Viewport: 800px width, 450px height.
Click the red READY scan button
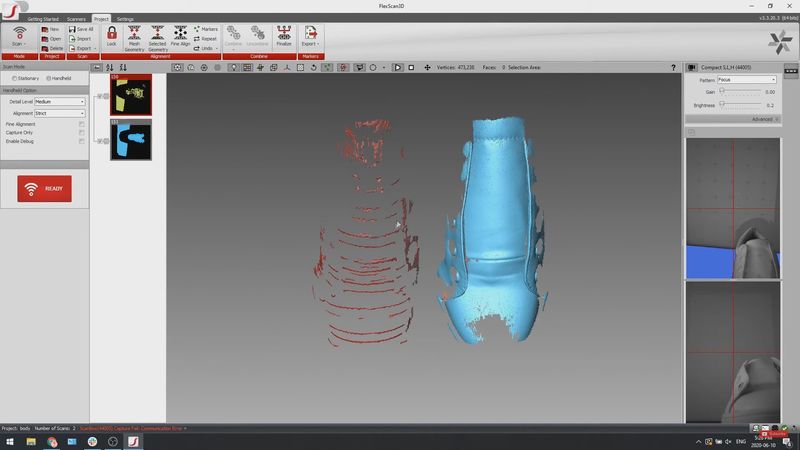click(44, 188)
